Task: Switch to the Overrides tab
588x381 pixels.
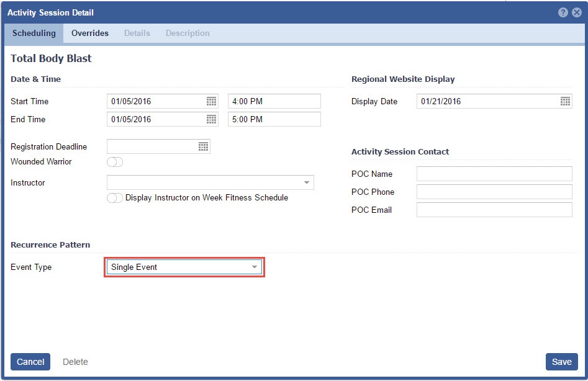Action: pos(90,34)
